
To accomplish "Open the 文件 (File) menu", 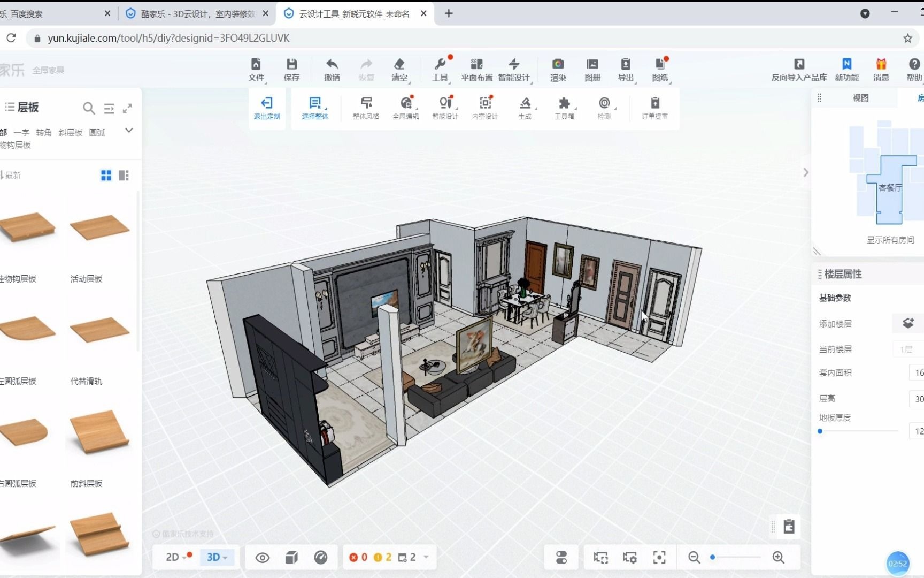I will (x=256, y=70).
